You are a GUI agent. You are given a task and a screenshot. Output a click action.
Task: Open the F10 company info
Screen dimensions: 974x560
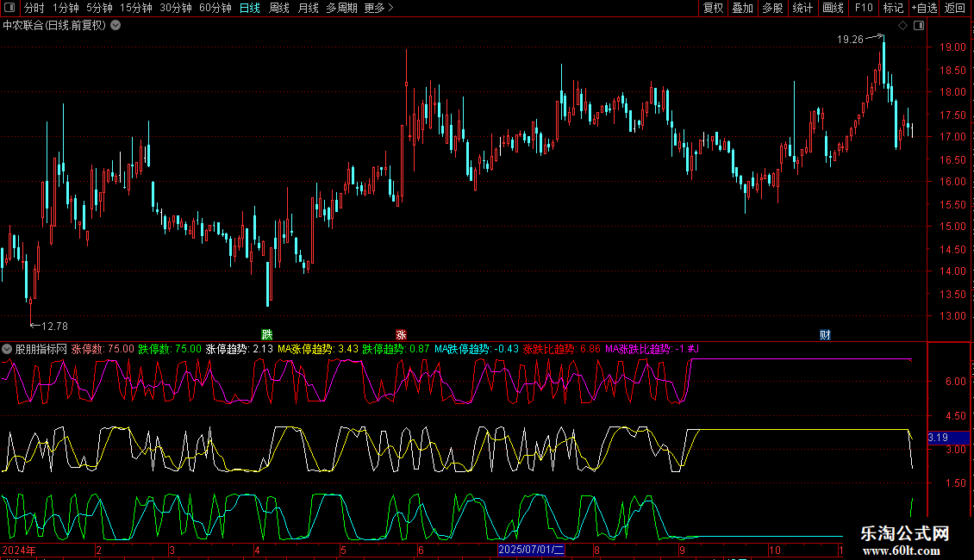pyautogui.click(x=863, y=8)
